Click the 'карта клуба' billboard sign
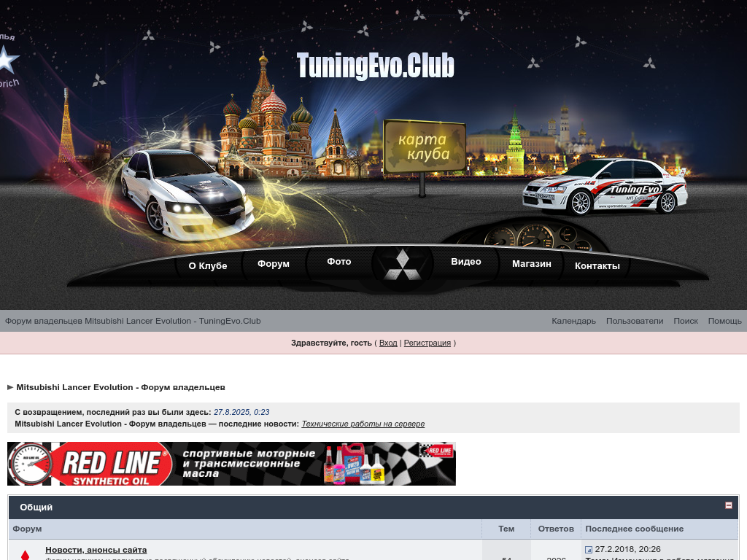 point(425,147)
